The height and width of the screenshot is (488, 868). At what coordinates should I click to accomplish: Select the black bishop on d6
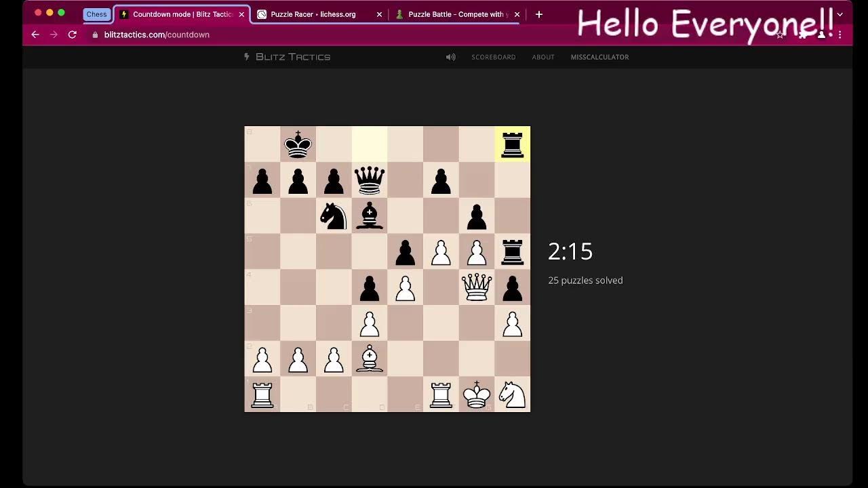click(x=370, y=216)
